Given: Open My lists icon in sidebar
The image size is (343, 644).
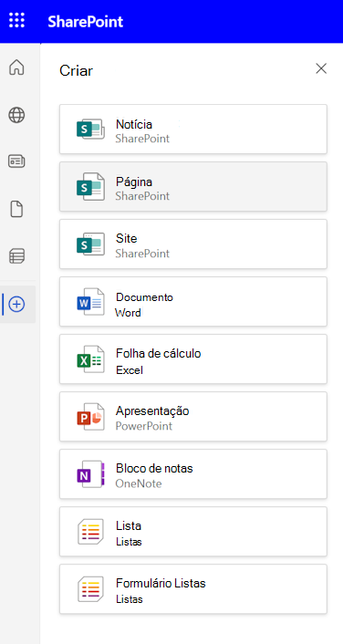Looking at the screenshot, I should [x=16, y=256].
